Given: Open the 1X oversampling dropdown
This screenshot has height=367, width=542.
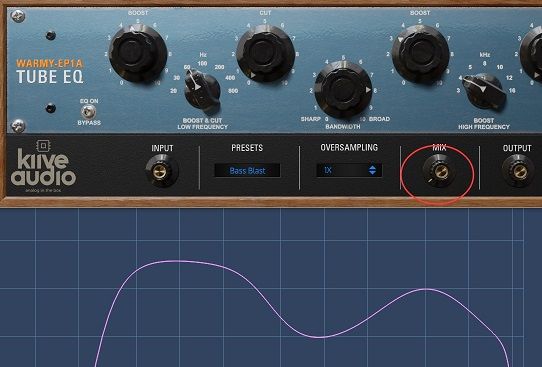Looking at the screenshot, I should (349, 170).
